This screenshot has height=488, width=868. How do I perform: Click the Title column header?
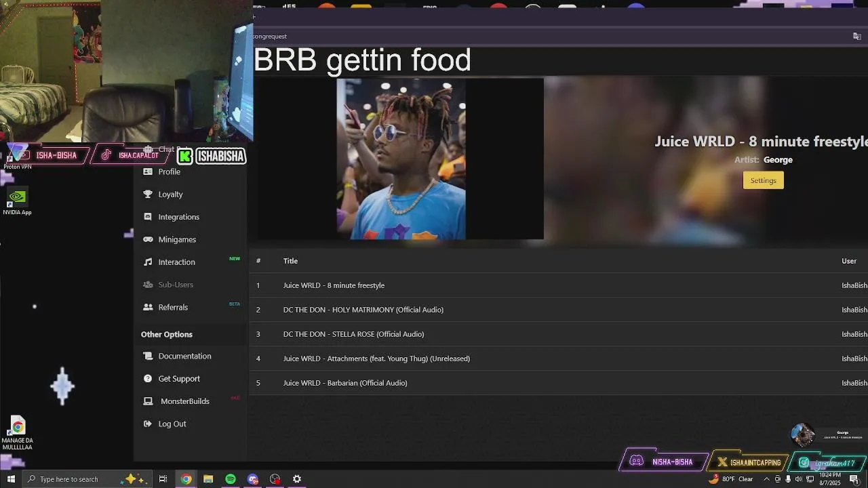290,261
